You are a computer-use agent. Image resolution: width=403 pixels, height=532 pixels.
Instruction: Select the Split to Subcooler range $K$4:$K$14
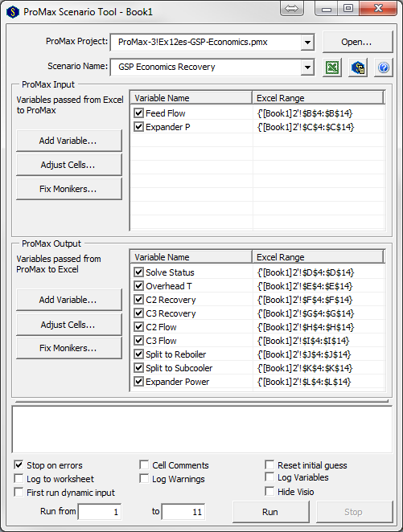click(x=305, y=368)
